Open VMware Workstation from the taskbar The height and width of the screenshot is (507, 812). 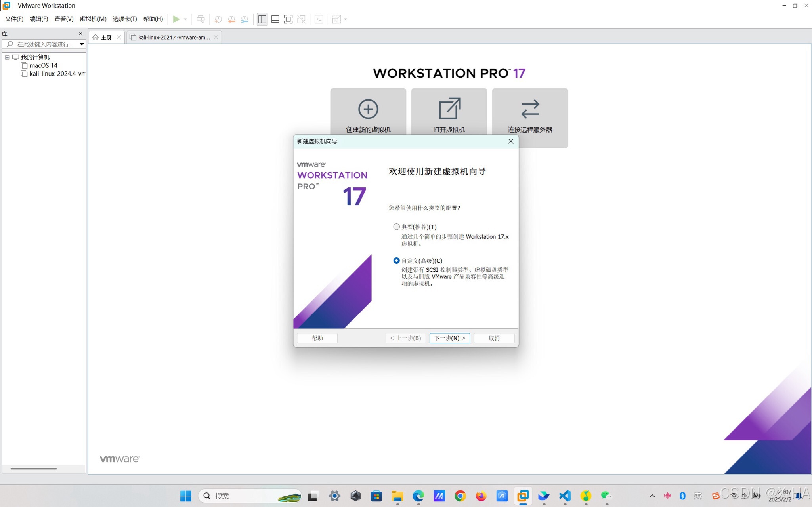pyautogui.click(x=523, y=496)
